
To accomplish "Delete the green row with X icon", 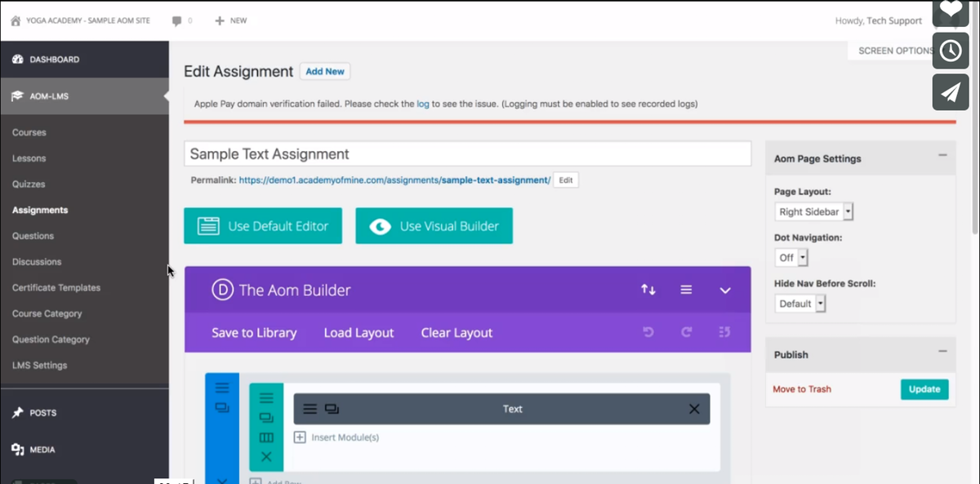I will point(266,457).
